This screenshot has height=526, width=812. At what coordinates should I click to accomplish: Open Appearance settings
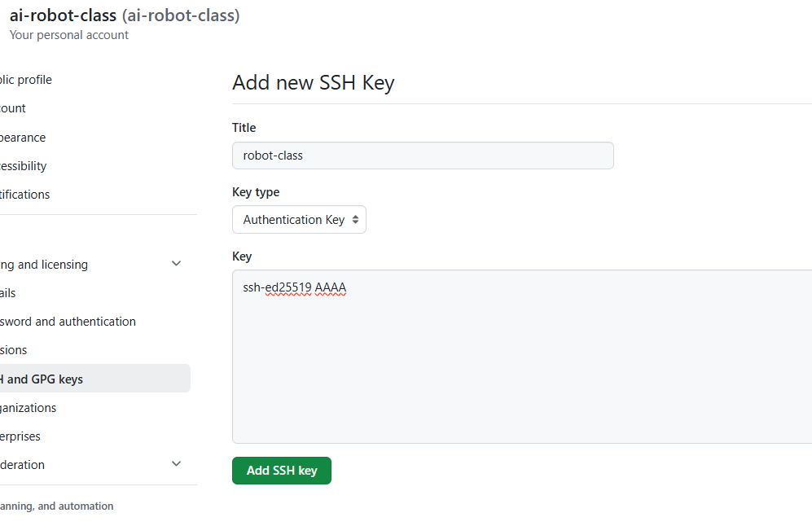(x=23, y=137)
